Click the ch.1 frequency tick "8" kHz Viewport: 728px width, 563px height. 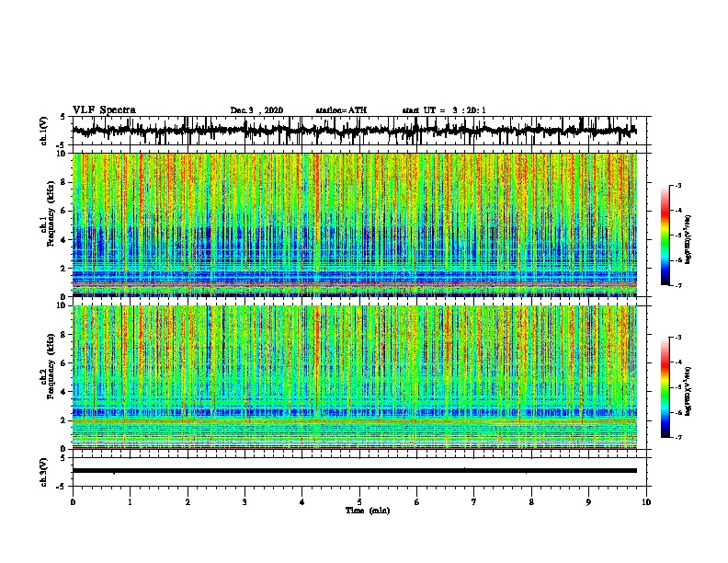coord(65,182)
